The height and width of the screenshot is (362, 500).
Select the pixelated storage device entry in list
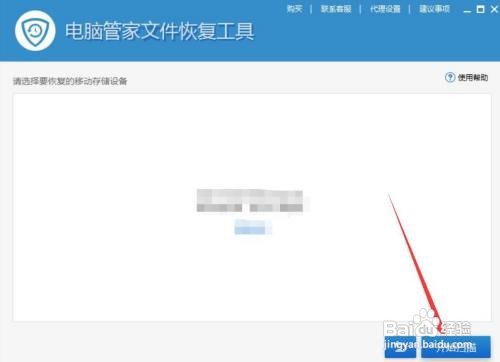pos(250,201)
